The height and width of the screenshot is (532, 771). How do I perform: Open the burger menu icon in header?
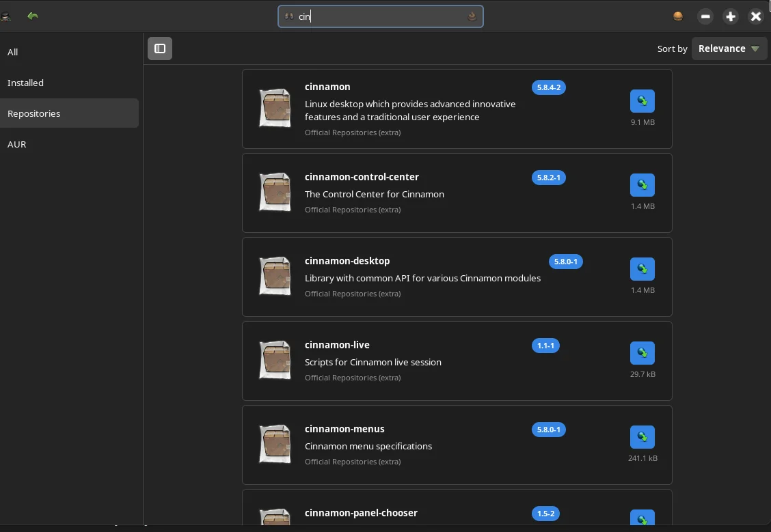click(678, 16)
